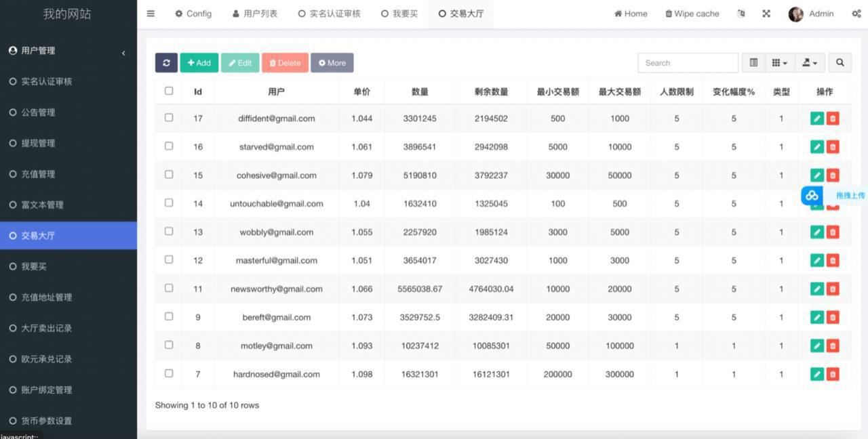Delete row with motley@gmail.com
This screenshot has width=868, height=439.
tap(833, 346)
